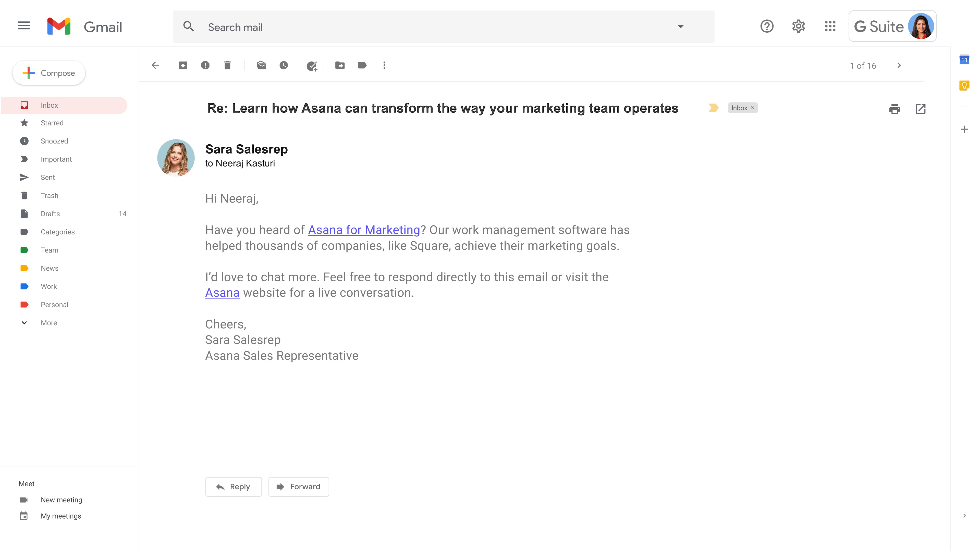Toggle main menu hamburger sidebar
980x551 pixels.
(x=23, y=26)
